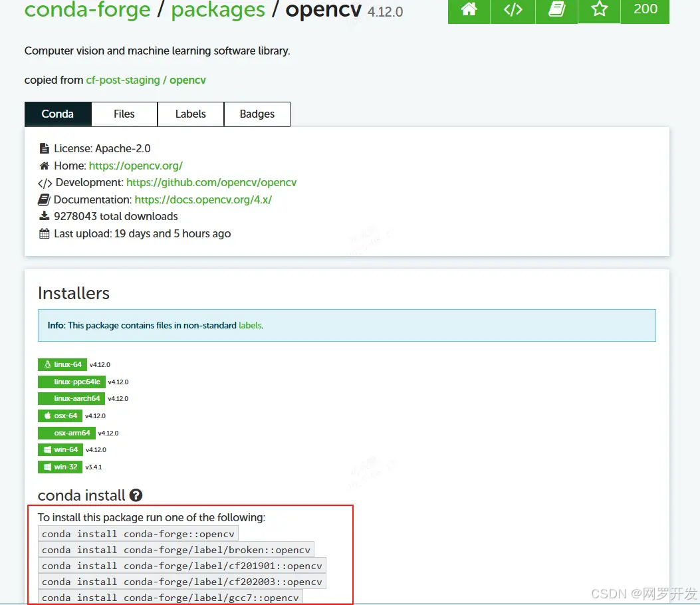Click the osx-64 installer badge
Viewport: 700px width, 605px height.
(60, 416)
